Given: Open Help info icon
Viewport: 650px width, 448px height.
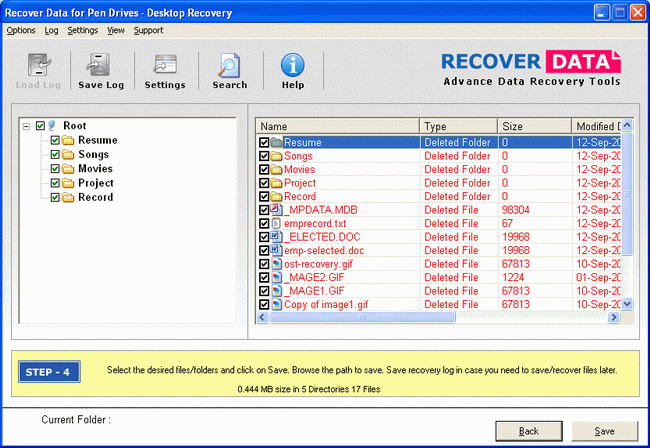Looking at the screenshot, I should point(292,66).
